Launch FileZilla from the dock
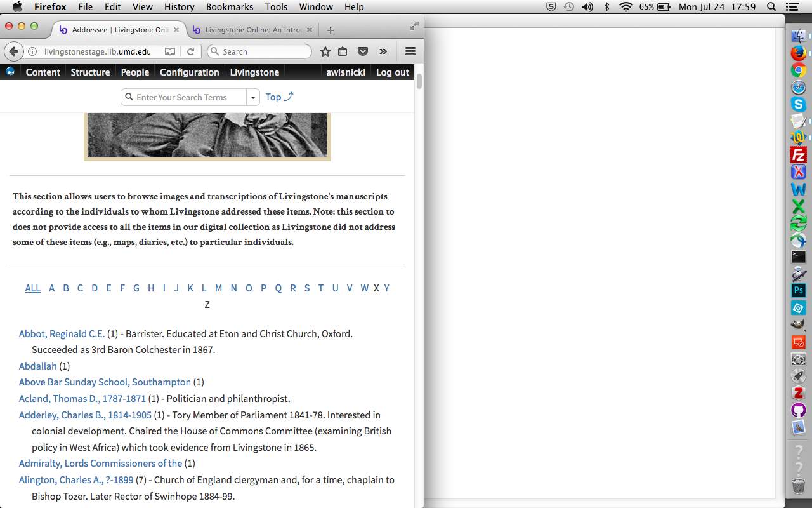Screen dimensions: 812x508 coord(798,155)
